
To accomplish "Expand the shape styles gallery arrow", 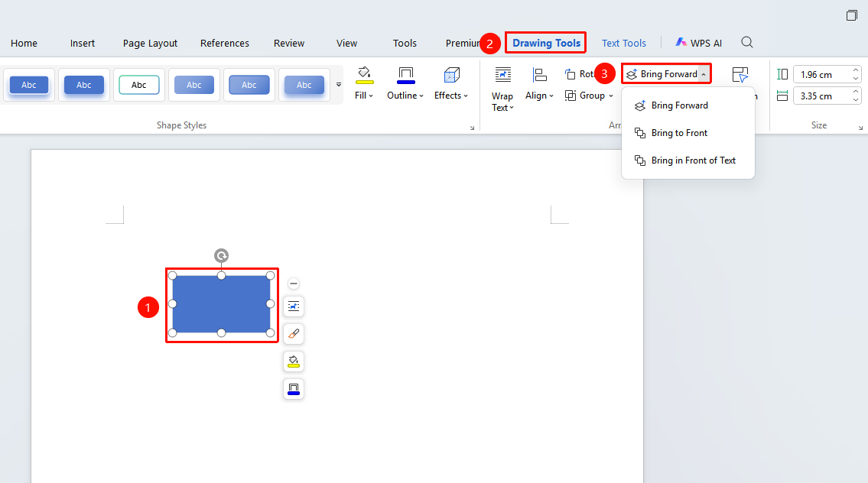I will tap(339, 85).
